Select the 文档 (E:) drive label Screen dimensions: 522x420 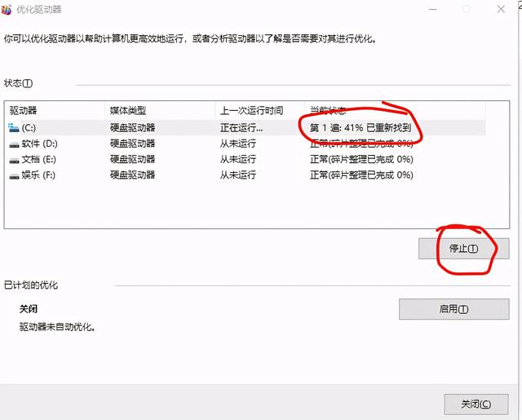(x=39, y=159)
